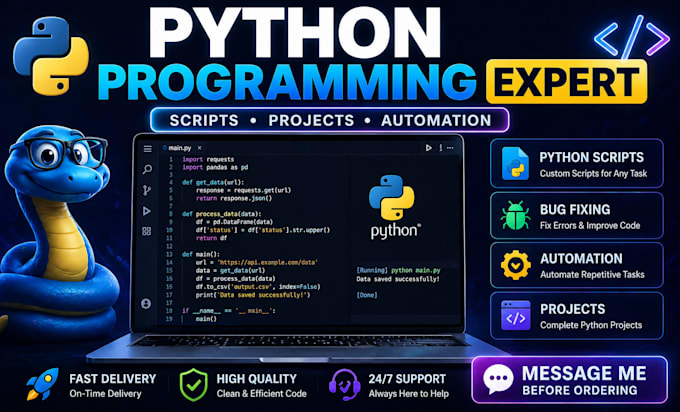Click the "return response.json()" line
The image size is (680, 412).
point(234,198)
